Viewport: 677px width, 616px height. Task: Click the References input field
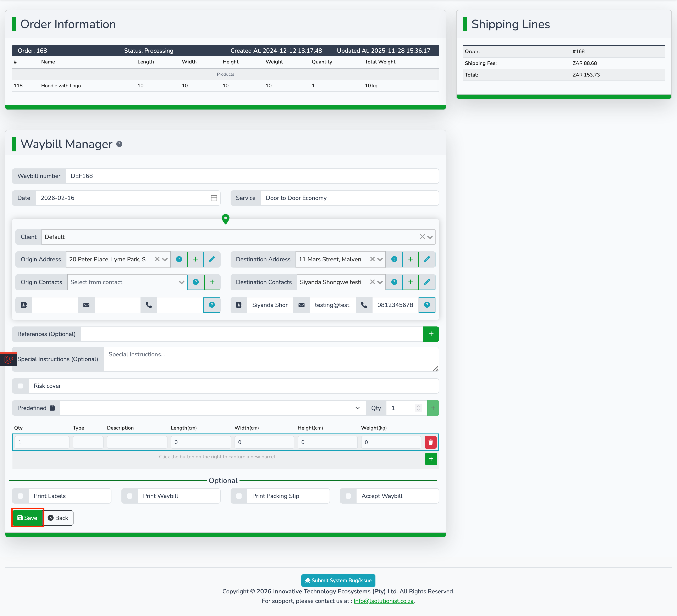pos(252,334)
